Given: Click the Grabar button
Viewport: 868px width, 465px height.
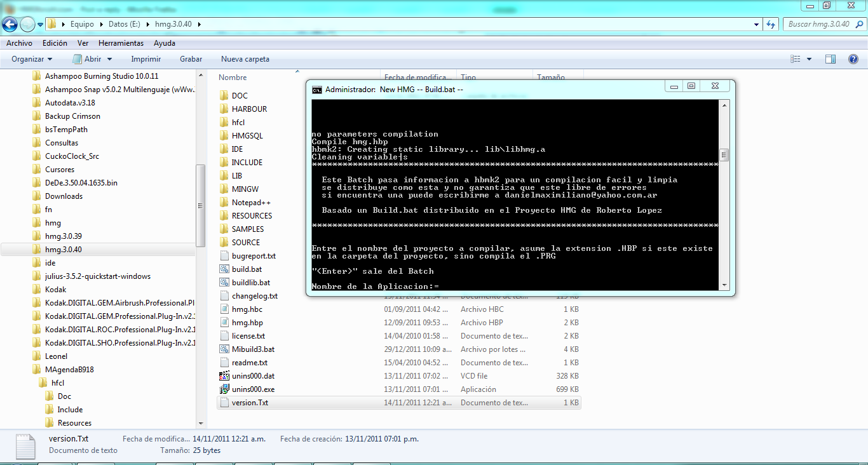Looking at the screenshot, I should coord(191,59).
